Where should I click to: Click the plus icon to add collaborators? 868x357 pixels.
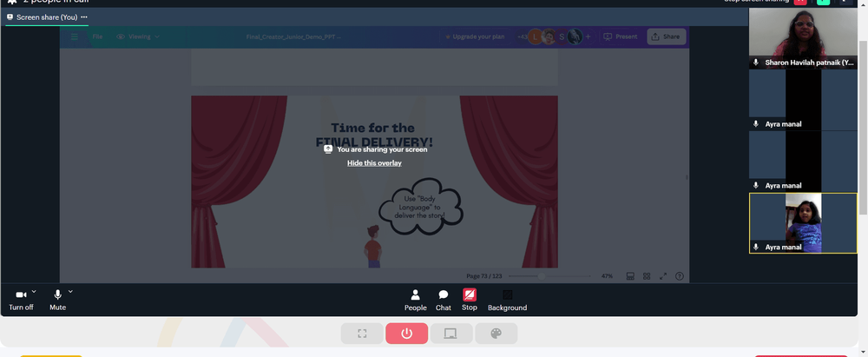[588, 36]
